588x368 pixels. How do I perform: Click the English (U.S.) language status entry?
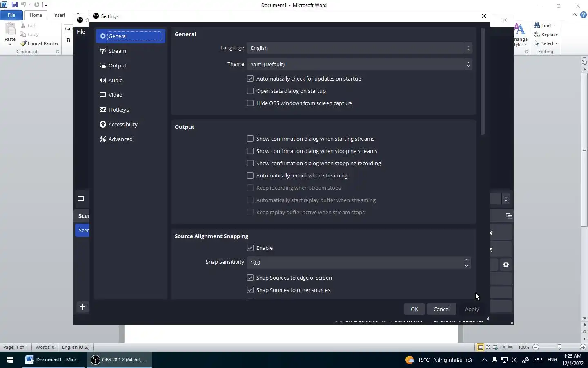click(76, 347)
